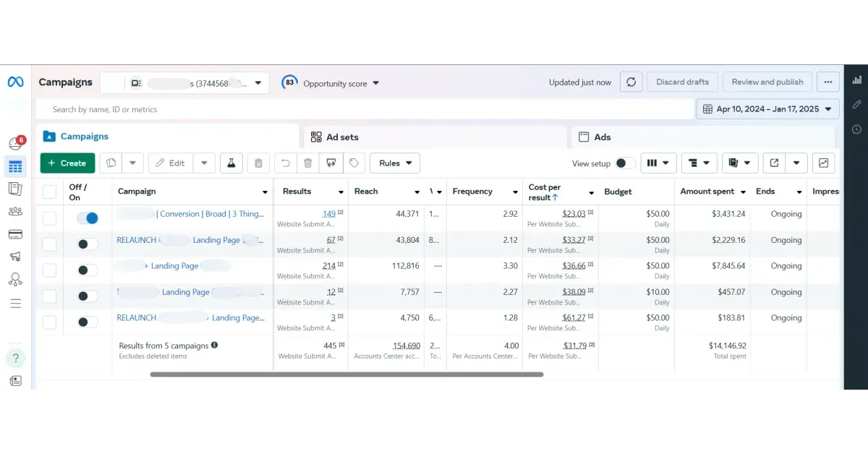This screenshot has width=868, height=454.
Task: Check the select-all checkbox in table header
Action: [49, 192]
